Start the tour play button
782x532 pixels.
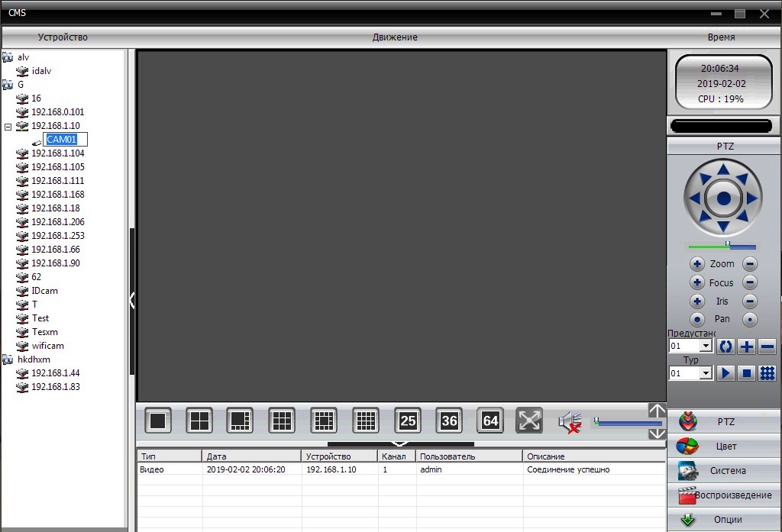725,373
